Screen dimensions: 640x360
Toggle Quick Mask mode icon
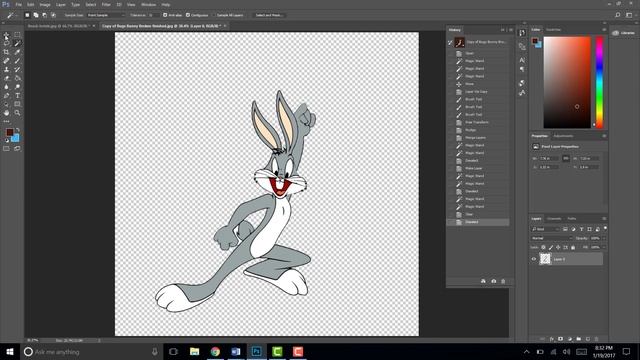coord(6,149)
